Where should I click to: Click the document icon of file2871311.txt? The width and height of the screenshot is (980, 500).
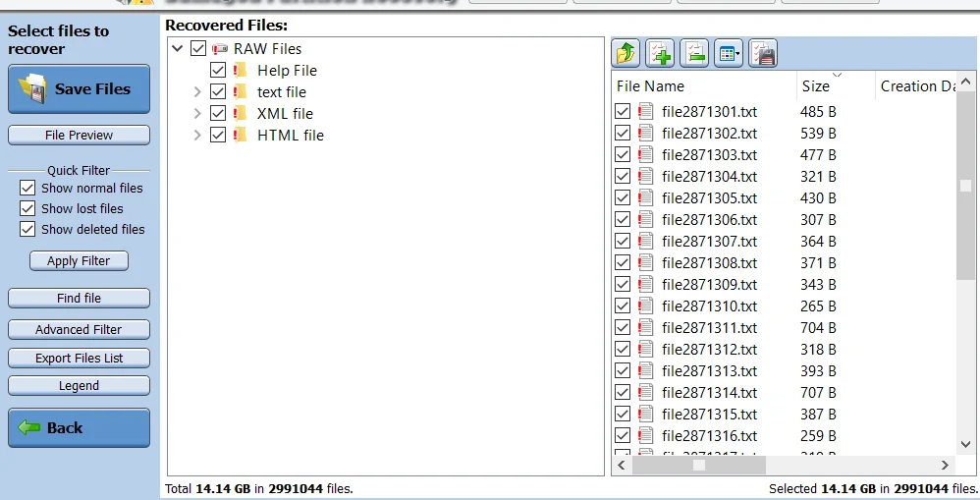pyautogui.click(x=645, y=327)
